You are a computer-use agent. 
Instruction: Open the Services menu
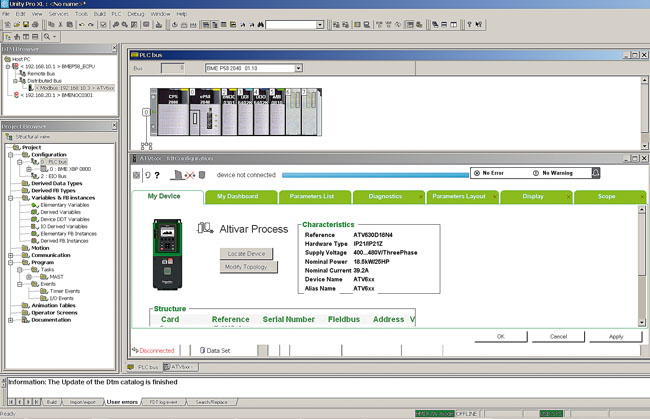tap(58, 14)
